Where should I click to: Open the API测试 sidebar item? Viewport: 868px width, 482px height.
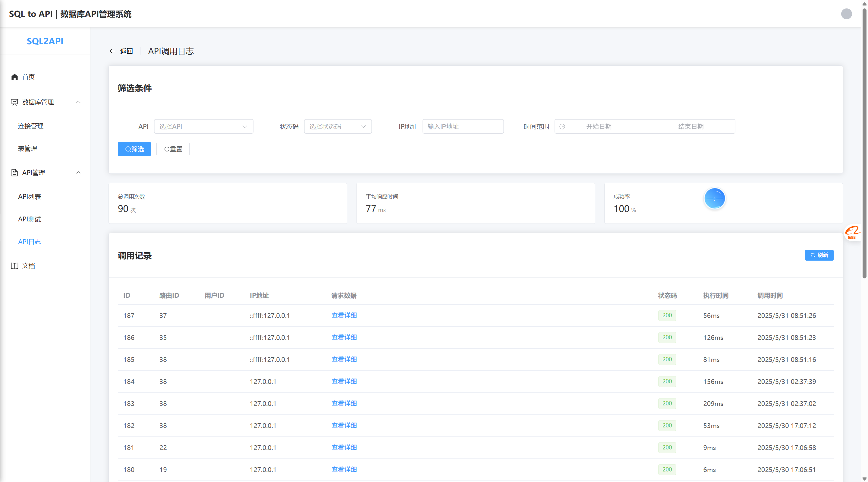point(30,219)
